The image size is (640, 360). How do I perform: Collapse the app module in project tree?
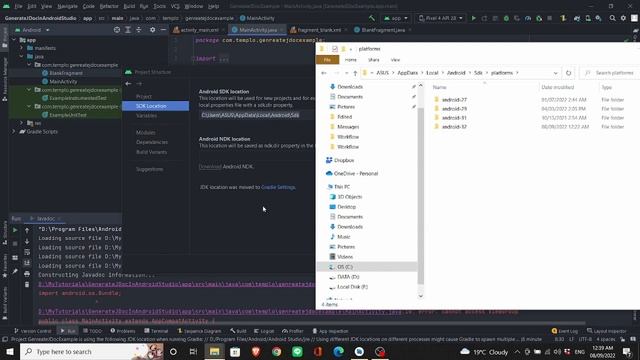14,40
